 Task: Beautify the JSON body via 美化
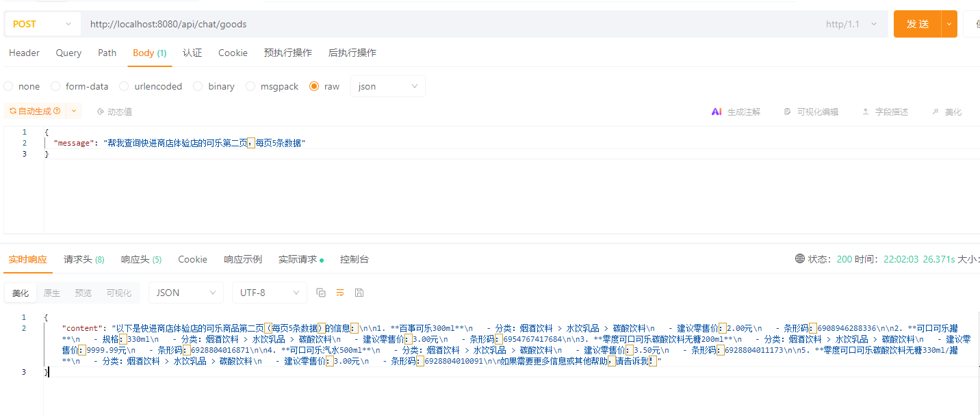947,111
